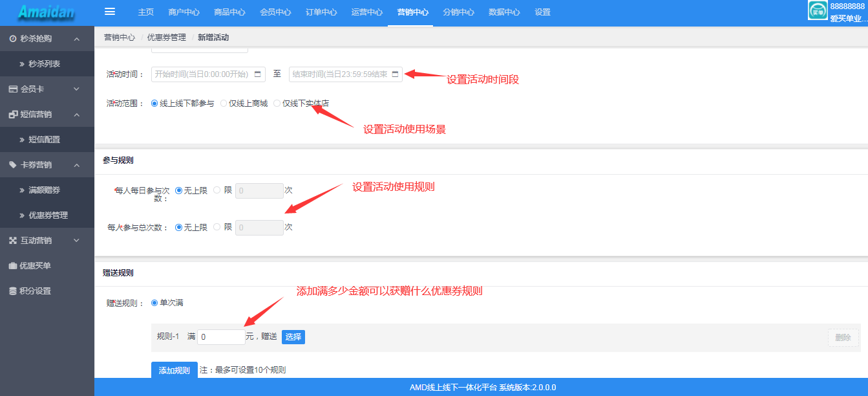868x396 pixels.
Task: Select 限 option for 每人每日参与次数
Action: (217, 190)
